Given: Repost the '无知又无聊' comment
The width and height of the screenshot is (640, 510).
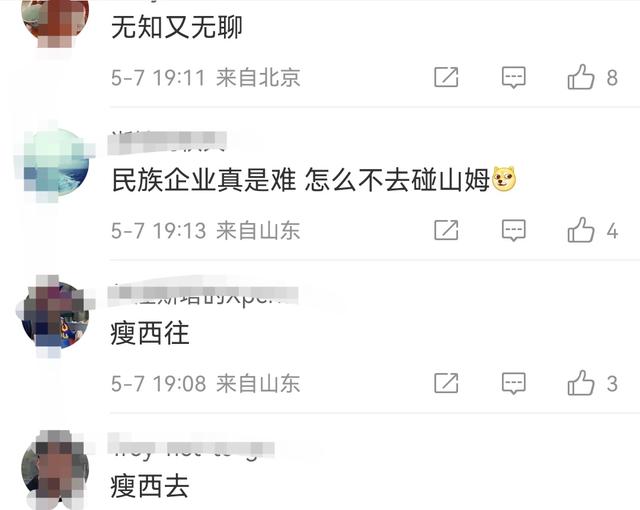Looking at the screenshot, I should 446,77.
